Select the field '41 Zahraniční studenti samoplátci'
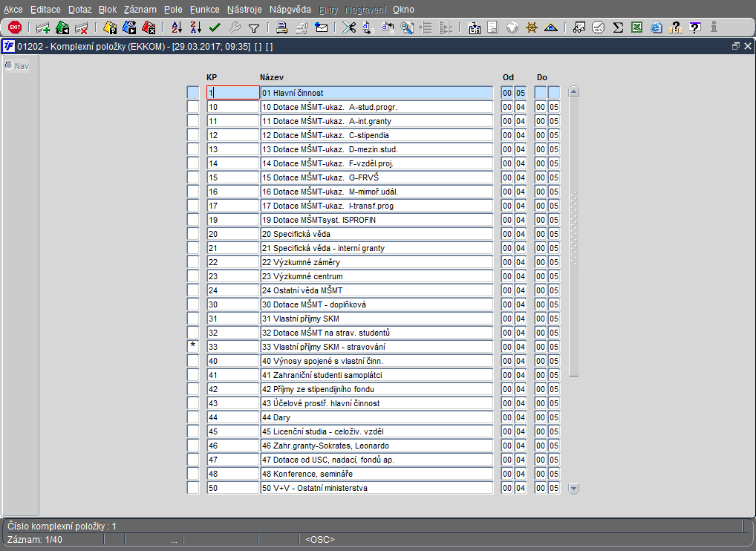Image resolution: width=756 pixels, height=551 pixels. point(377,375)
